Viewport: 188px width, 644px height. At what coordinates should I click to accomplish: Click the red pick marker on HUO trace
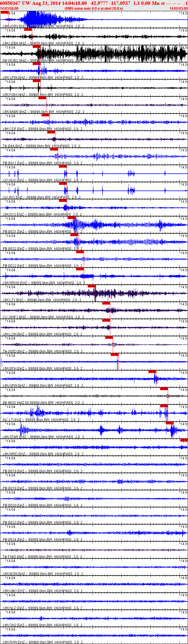pyautogui.click(x=63, y=166)
